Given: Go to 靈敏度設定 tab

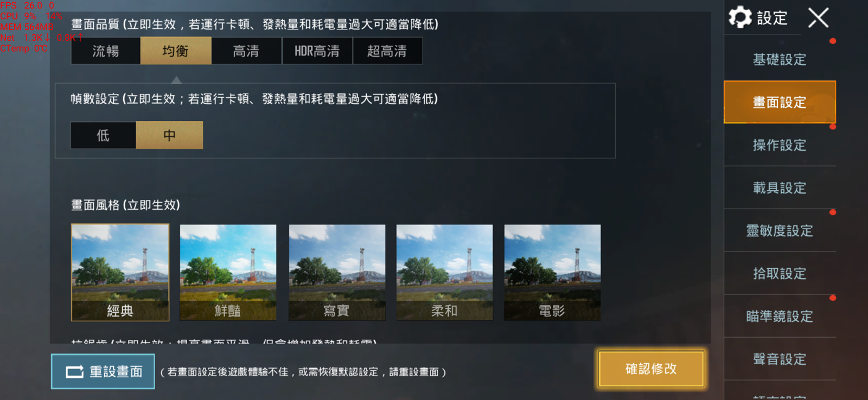Looking at the screenshot, I should point(780,231).
